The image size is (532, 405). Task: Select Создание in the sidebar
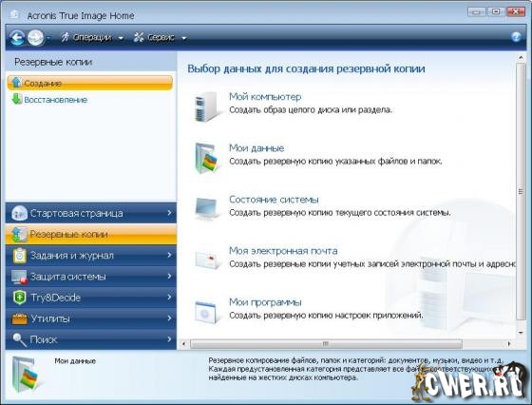pyautogui.click(x=90, y=83)
